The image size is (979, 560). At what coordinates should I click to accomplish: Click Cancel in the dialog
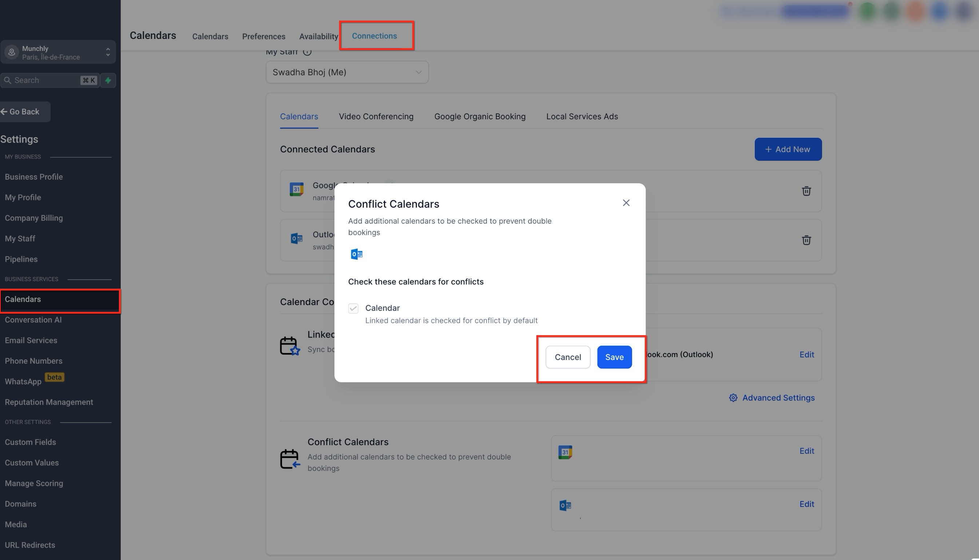(568, 357)
